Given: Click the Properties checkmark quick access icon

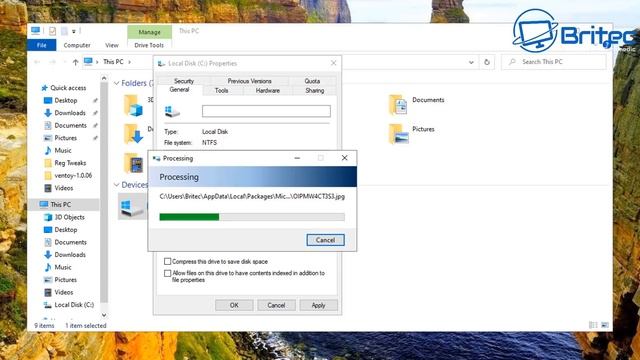Looking at the screenshot, I should click(x=52, y=31).
